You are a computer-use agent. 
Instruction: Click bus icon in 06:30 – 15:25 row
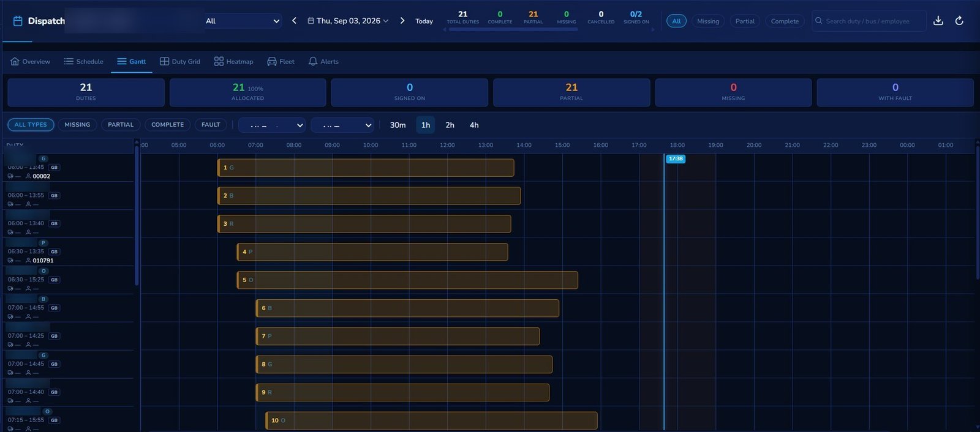coord(10,289)
